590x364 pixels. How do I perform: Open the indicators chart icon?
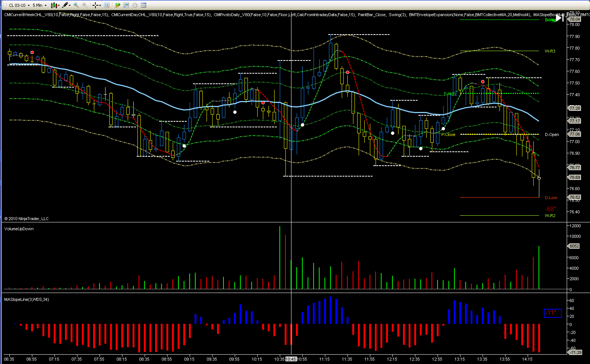tap(126, 5)
